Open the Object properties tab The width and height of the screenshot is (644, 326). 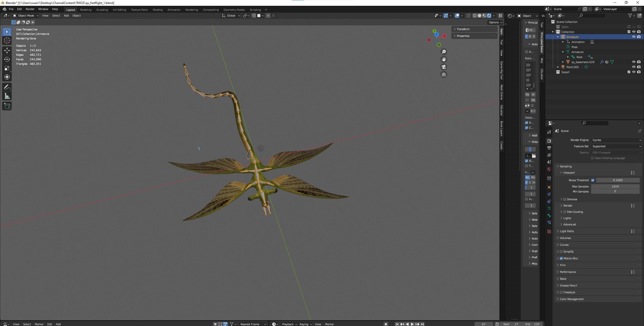pyautogui.click(x=549, y=187)
